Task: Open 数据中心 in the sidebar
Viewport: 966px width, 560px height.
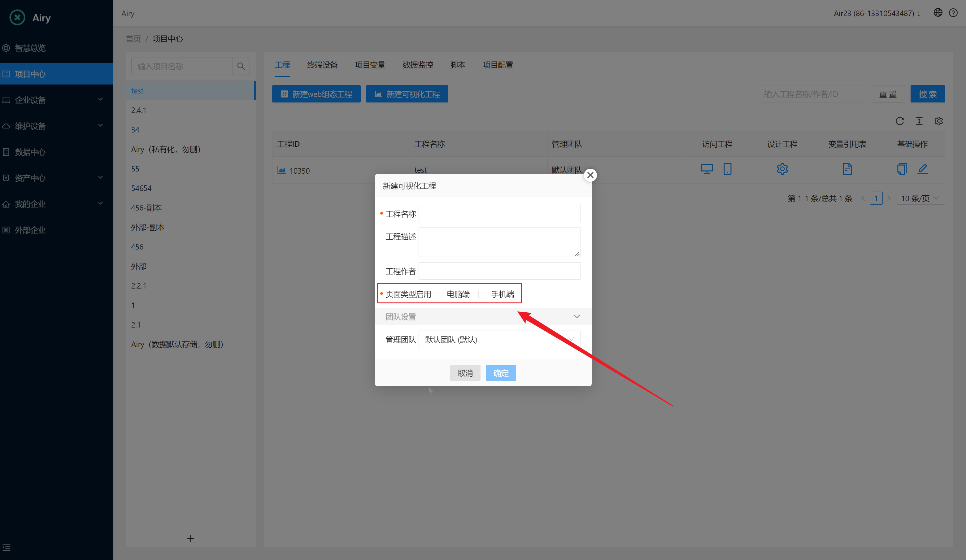Action: coord(56,152)
